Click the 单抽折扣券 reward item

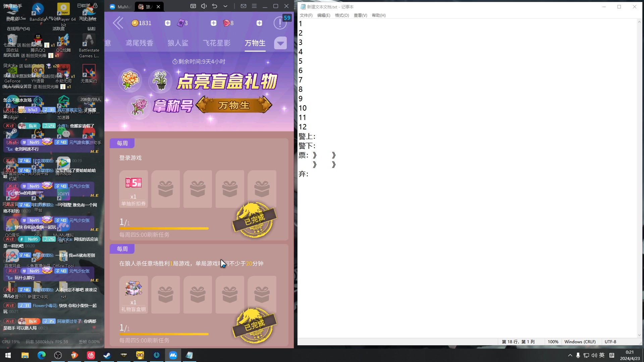pyautogui.click(x=133, y=189)
